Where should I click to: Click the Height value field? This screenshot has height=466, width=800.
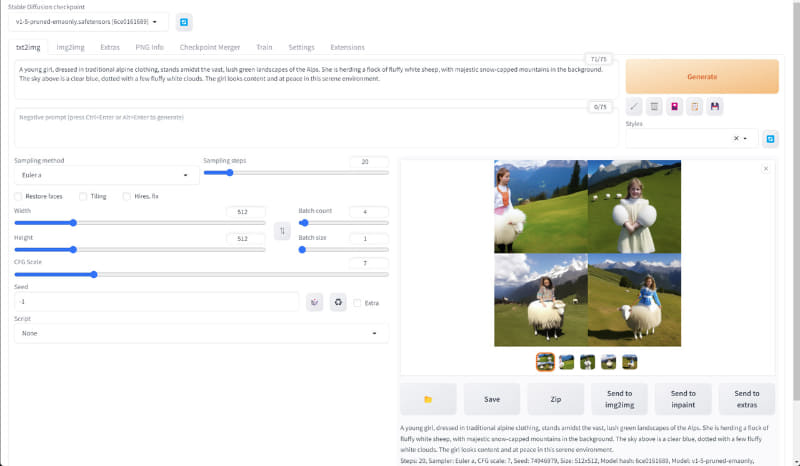[245, 238]
